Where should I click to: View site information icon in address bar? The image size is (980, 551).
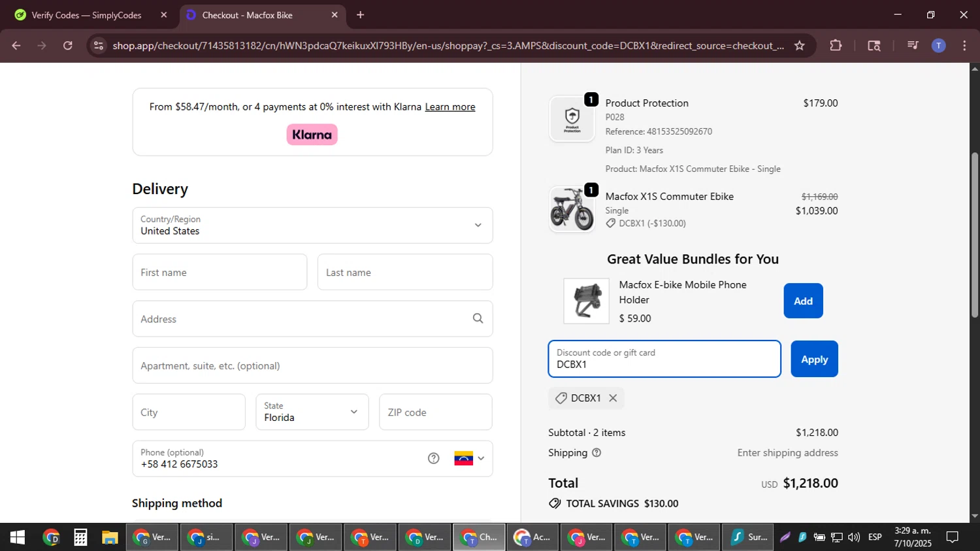click(99, 46)
